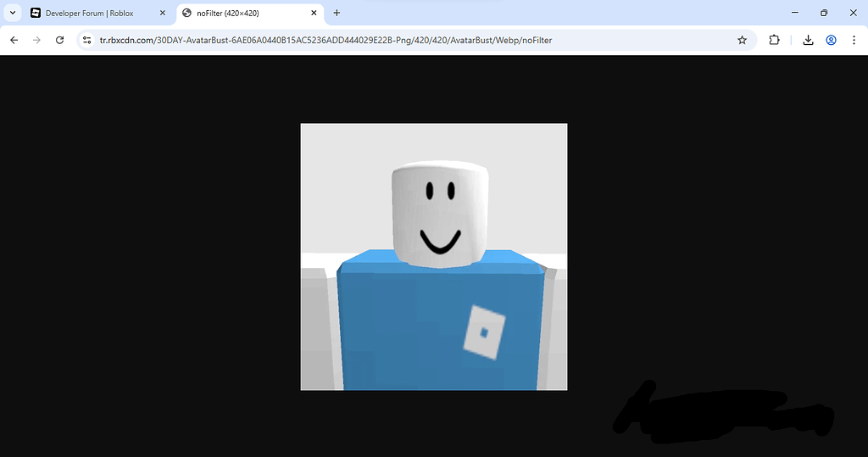Reload the current page
Image resolution: width=868 pixels, height=457 pixels.
pyautogui.click(x=60, y=40)
